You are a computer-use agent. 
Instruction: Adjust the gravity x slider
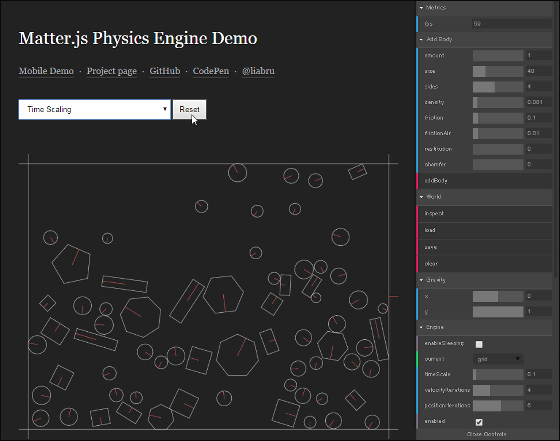(498, 296)
